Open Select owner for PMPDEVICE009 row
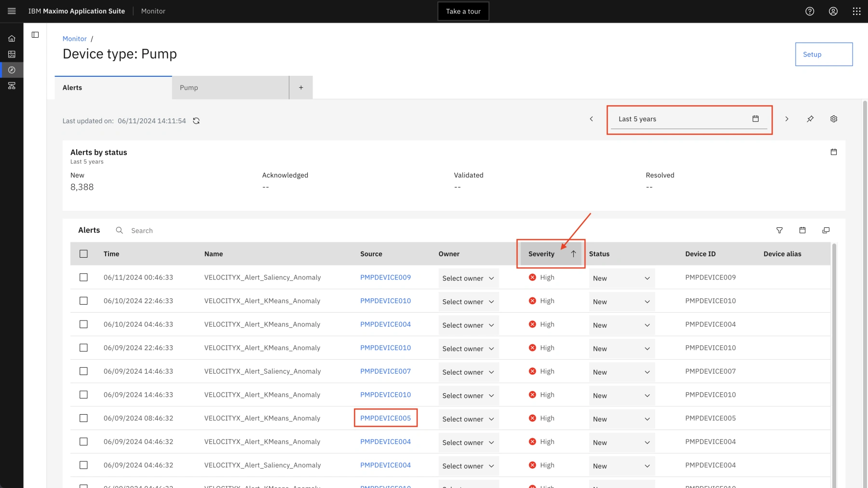This screenshot has width=868, height=488. [468, 278]
